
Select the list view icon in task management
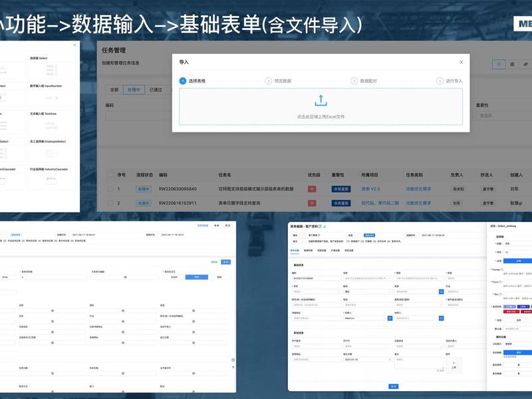point(499,64)
